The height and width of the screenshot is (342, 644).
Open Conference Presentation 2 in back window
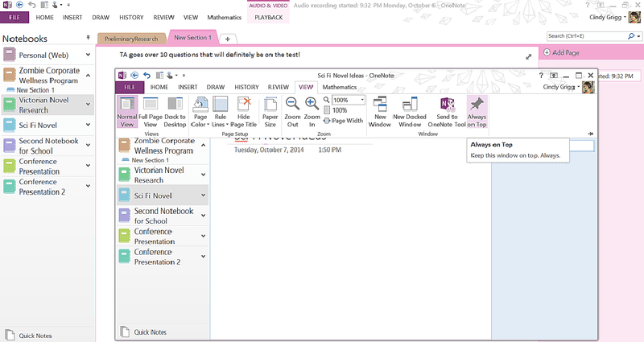(42, 187)
